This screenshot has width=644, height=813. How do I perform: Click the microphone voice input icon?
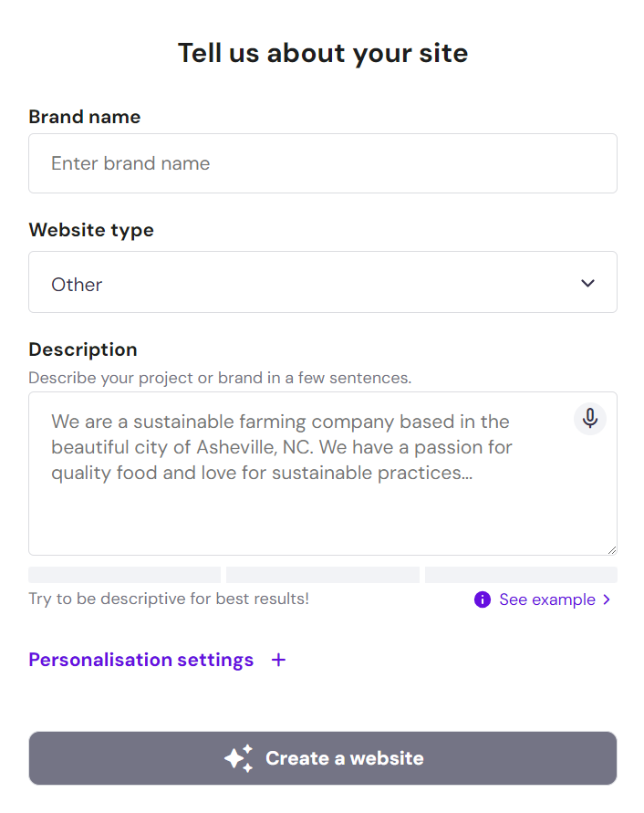pos(590,419)
